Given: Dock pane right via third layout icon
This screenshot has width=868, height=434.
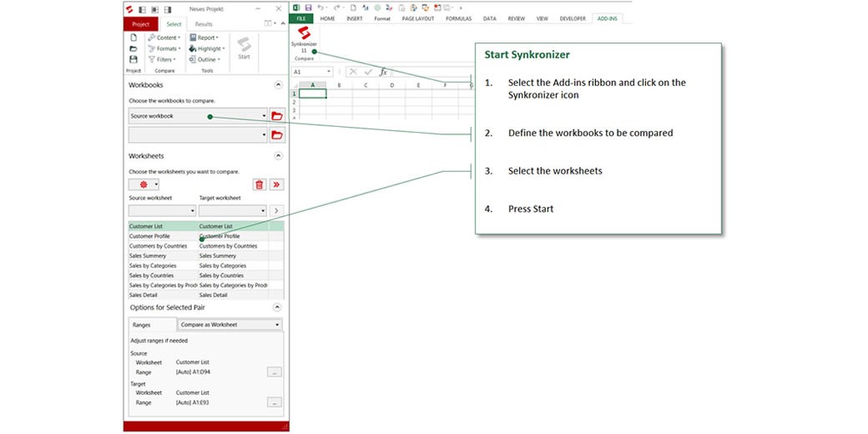Looking at the screenshot, I should 168,9.
